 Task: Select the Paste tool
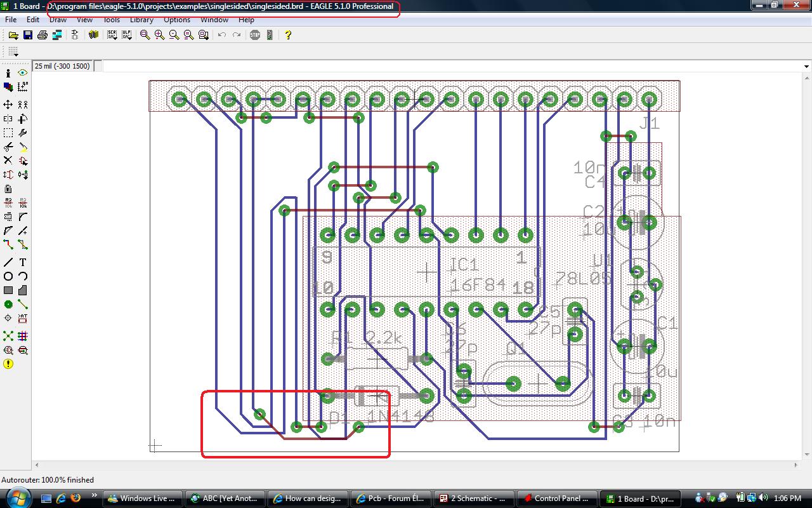pos(23,147)
